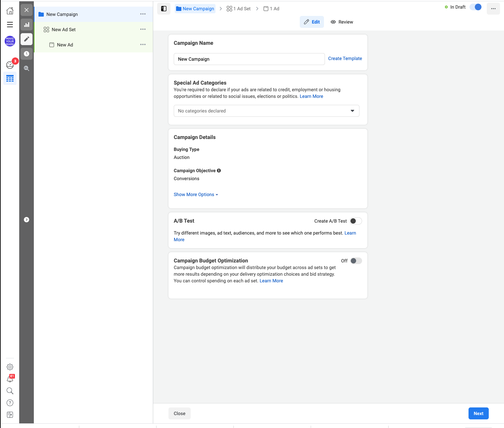Open Learn More for Special Ad Categories
Image resolution: width=504 pixels, height=428 pixels.
coord(311,96)
